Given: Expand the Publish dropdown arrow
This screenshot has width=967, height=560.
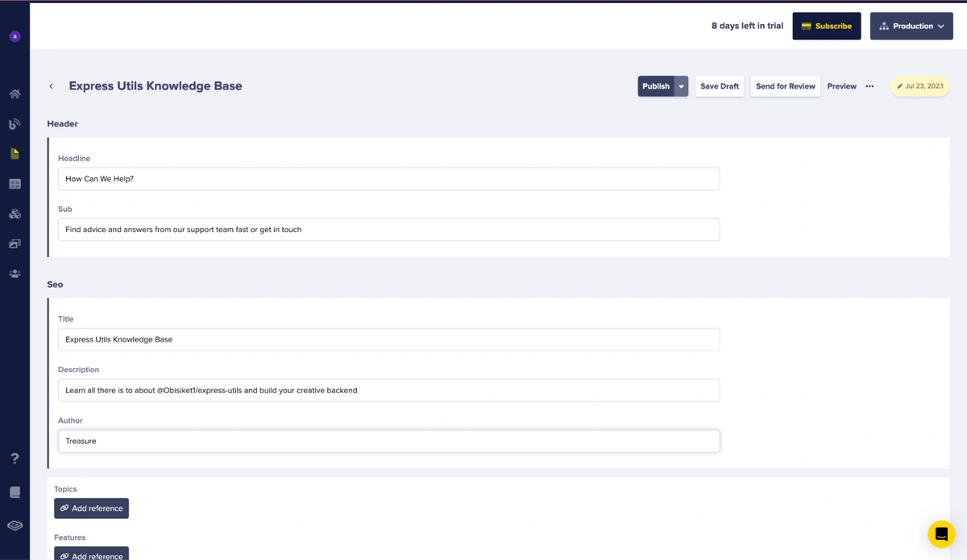Looking at the screenshot, I should tap(681, 86).
